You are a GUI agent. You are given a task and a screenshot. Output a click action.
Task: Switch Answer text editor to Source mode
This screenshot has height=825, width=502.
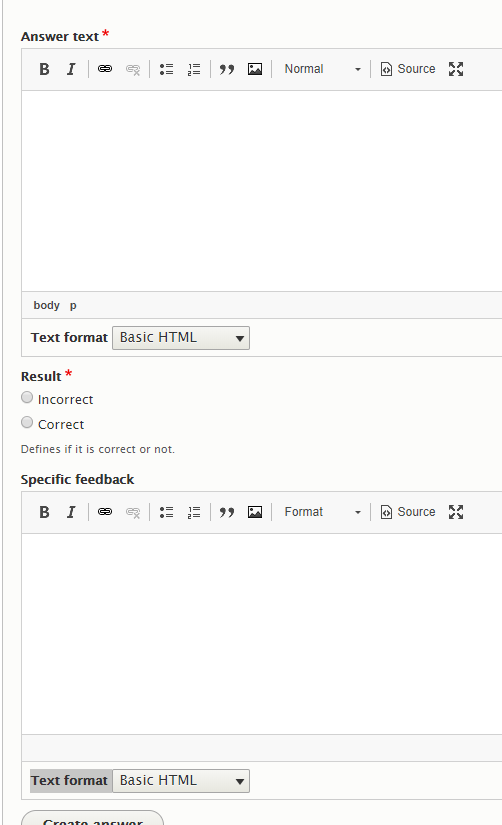tap(408, 69)
